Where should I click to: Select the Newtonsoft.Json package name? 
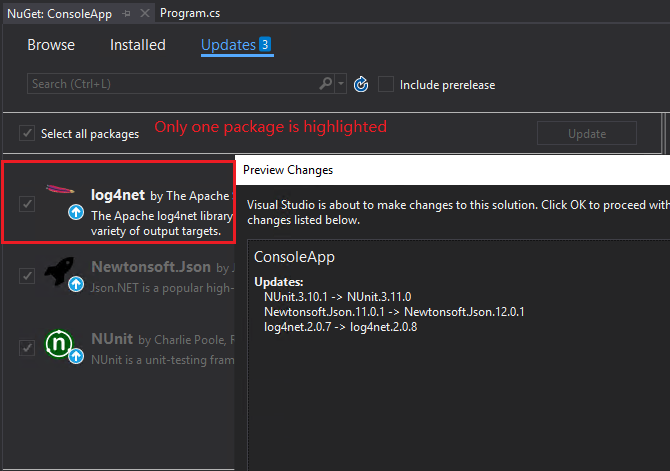tap(151, 267)
